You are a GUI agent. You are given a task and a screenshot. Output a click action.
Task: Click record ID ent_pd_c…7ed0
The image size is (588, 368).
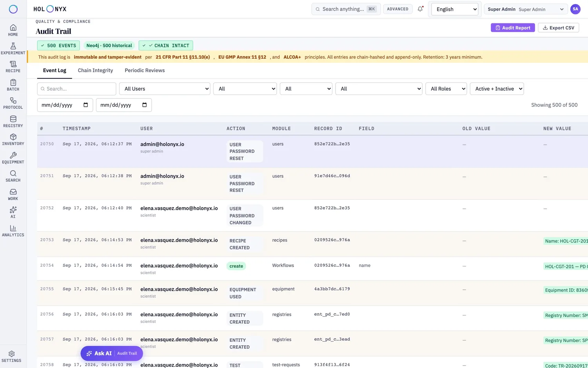tap(332, 314)
